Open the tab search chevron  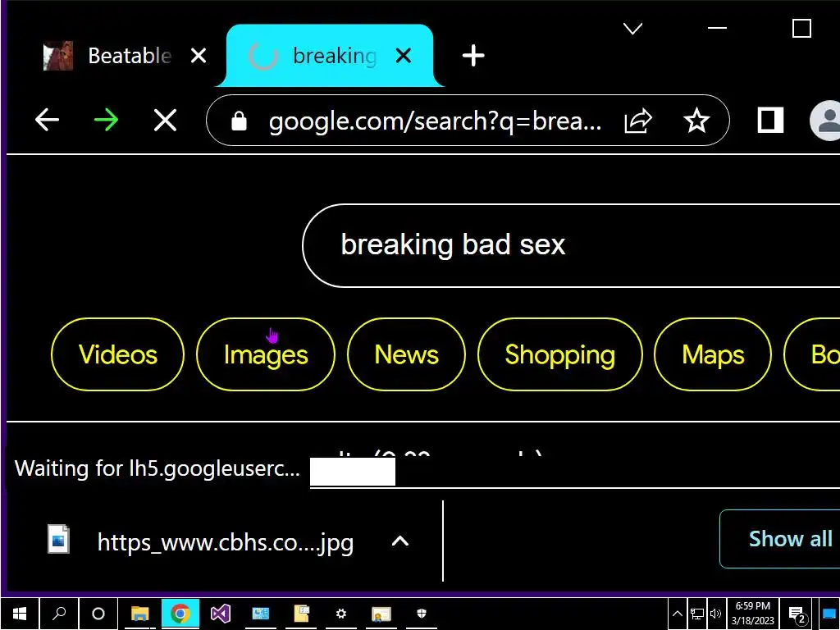632,28
